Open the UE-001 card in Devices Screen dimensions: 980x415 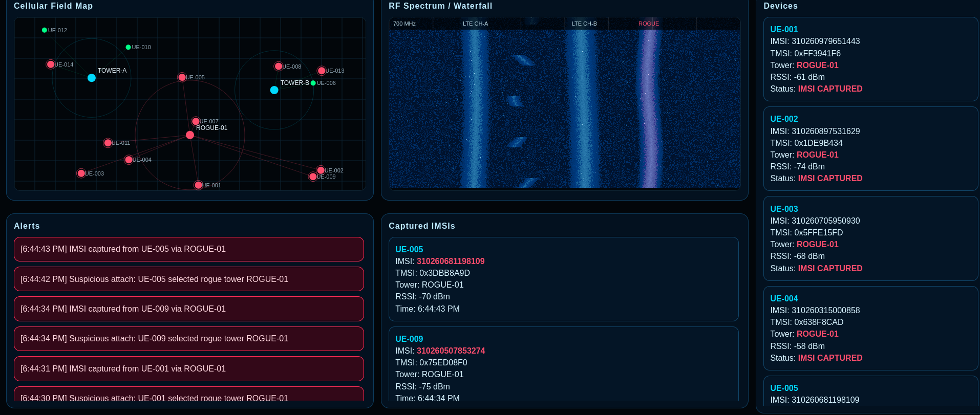click(871, 59)
